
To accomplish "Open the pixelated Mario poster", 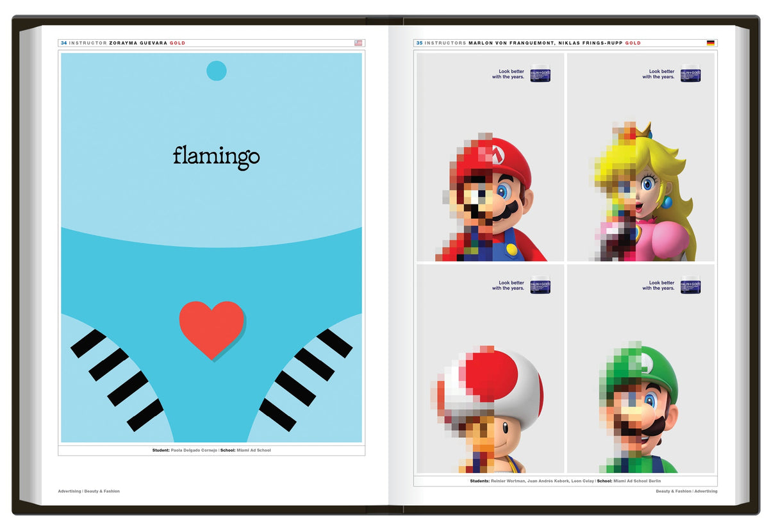I will (x=490, y=157).
